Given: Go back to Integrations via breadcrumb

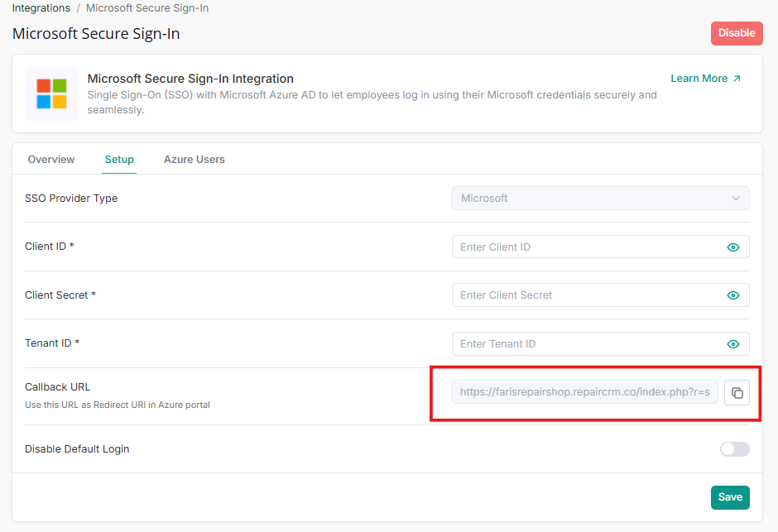Looking at the screenshot, I should coord(41,8).
